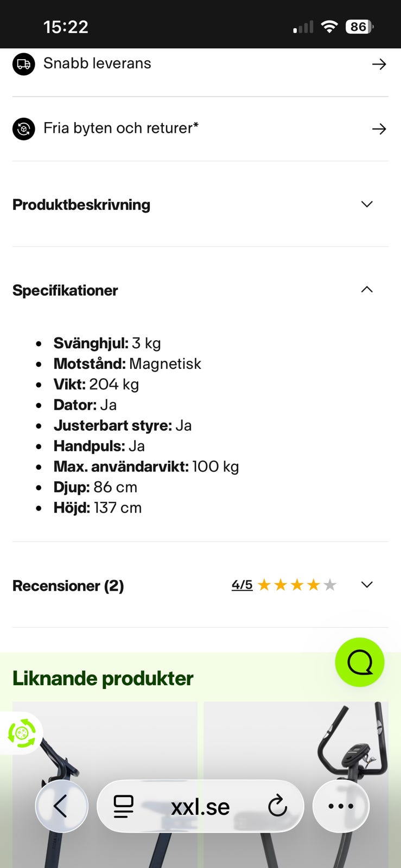Reload the page with the refresh icon
The height and width of the screenshot is (868, 401).
(277, 806)
